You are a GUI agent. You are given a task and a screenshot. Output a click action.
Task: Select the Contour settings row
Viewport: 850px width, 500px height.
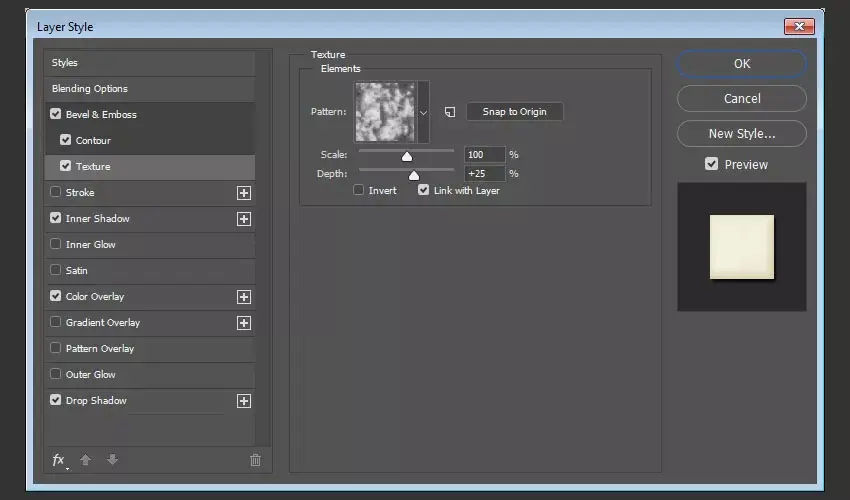coord(150,141)
